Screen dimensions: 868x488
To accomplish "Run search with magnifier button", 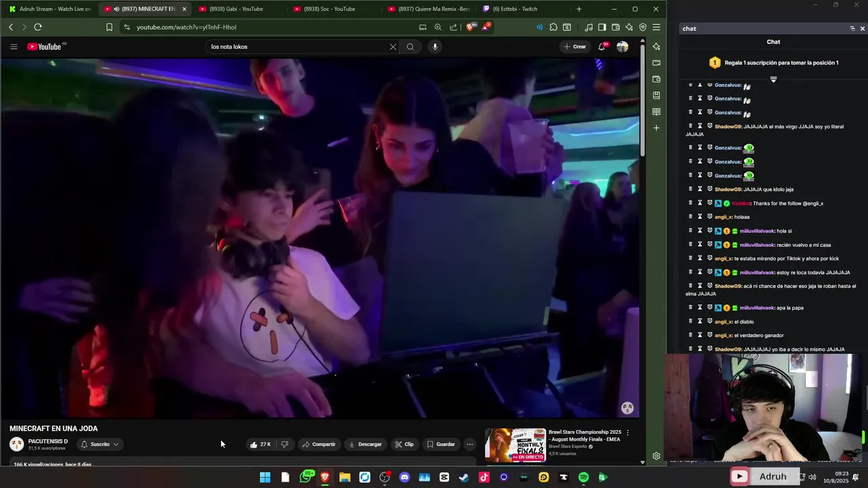I will (x=410, y=47).
